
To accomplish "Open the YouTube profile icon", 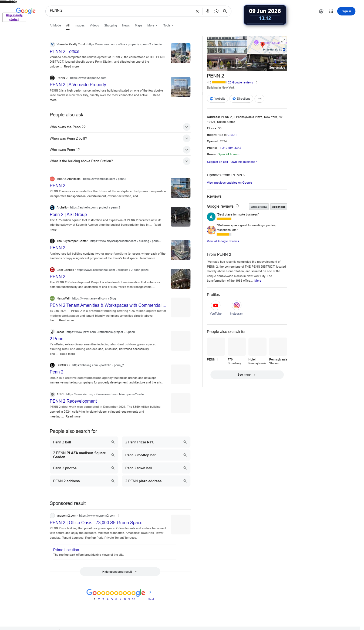I will (215, 305).
